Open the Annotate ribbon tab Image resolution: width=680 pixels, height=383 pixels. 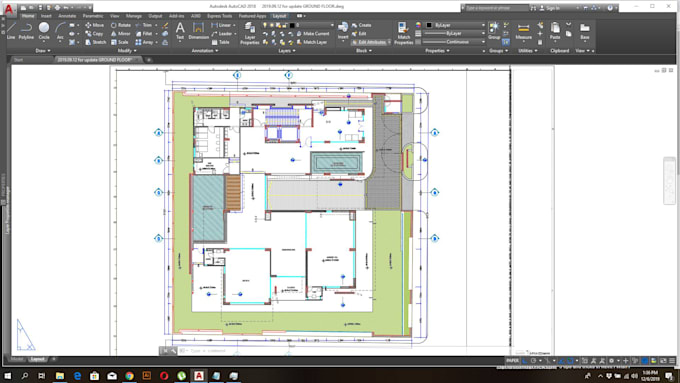(x=67, y=16)
